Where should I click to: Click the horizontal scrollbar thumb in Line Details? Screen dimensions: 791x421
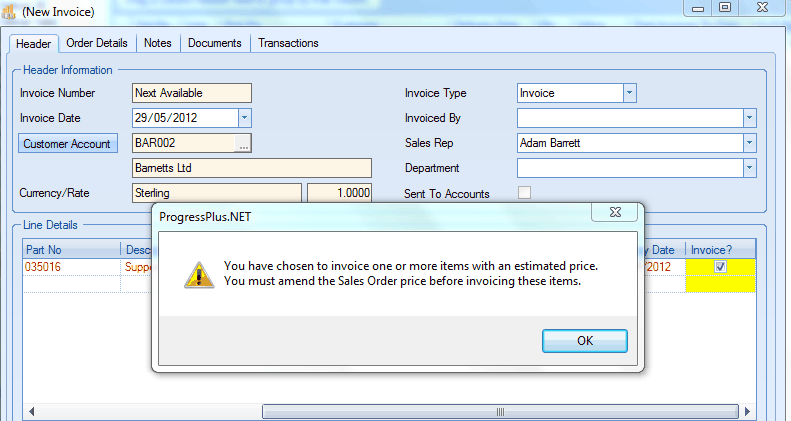coord(500,411)
